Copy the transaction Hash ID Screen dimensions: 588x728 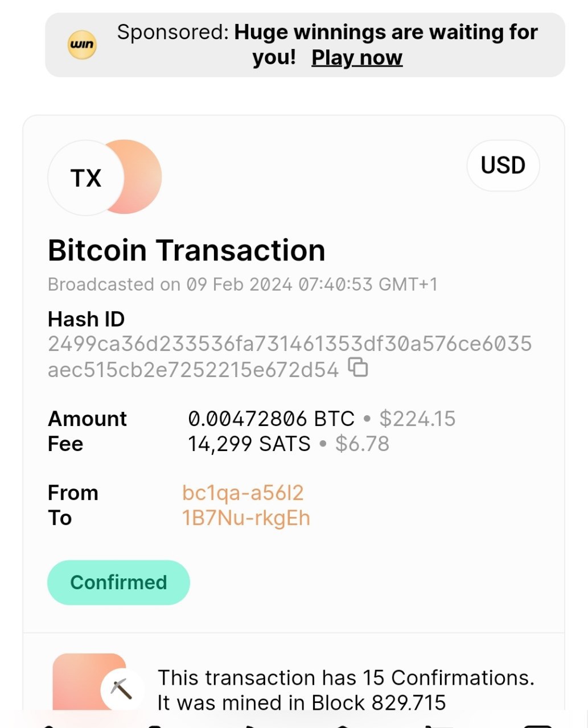click(358, 368)
